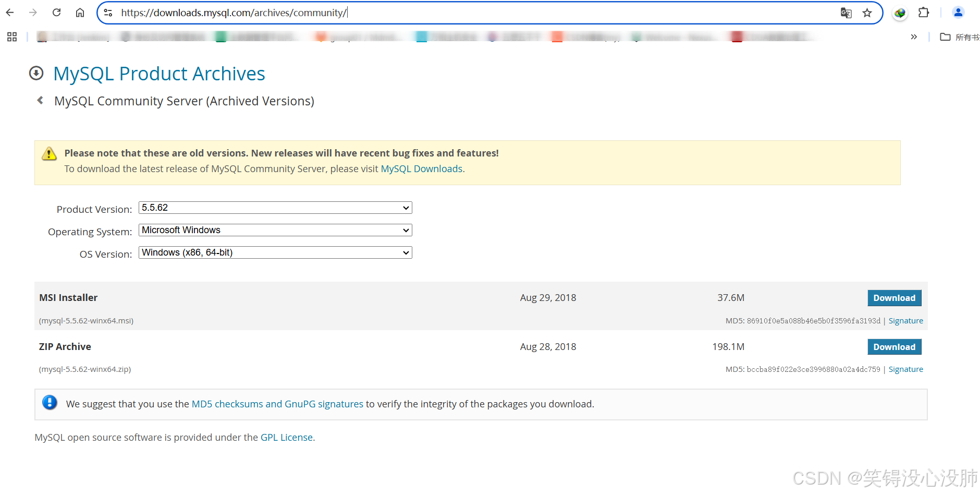
Task: Open Product Version dropdown 5.5.62
Action: (x=275, y=208)
